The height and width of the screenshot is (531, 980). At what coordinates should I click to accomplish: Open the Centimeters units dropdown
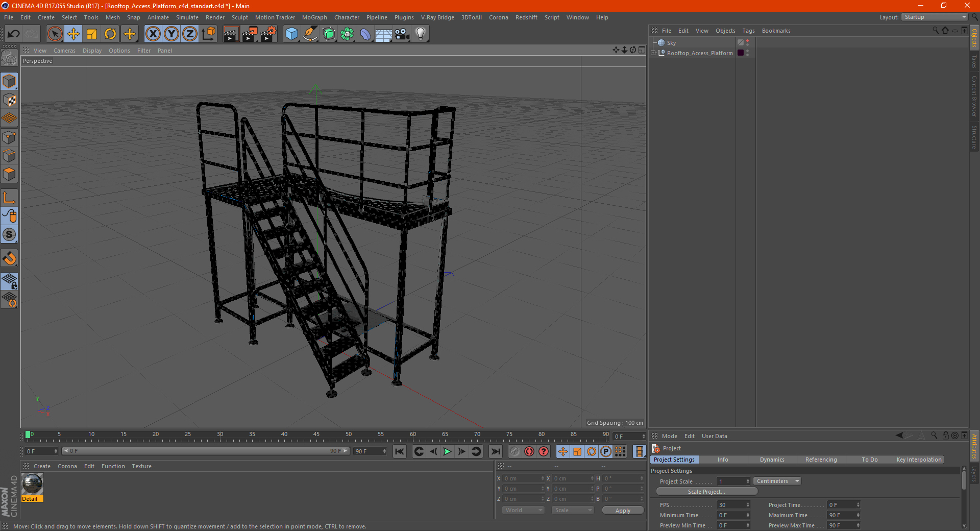(777, 481)
